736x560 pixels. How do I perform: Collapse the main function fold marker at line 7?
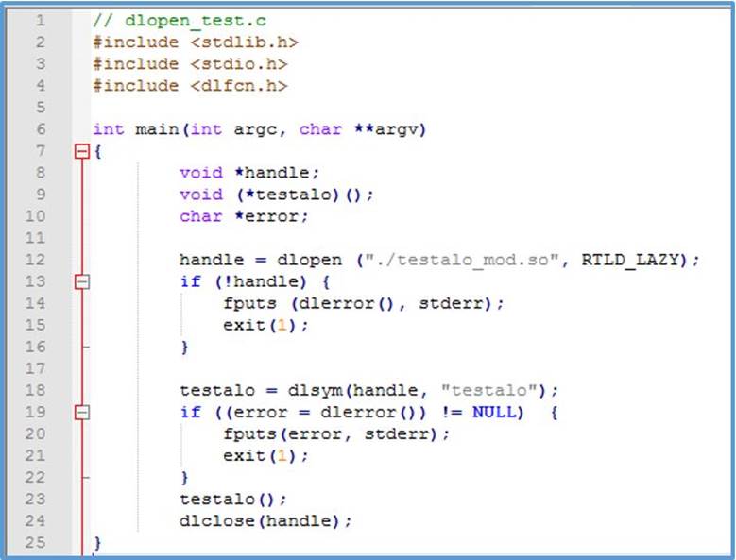[x=81, y=151]
